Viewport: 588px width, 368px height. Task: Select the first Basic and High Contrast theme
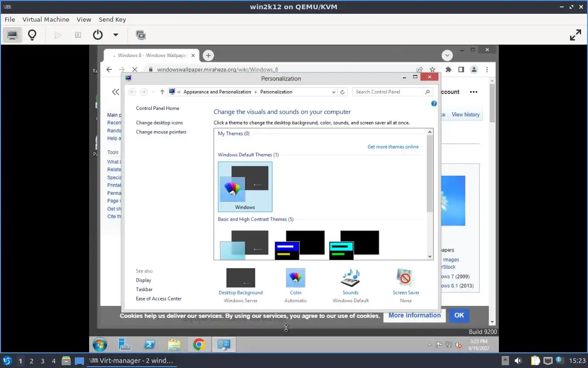pos(244,245)
